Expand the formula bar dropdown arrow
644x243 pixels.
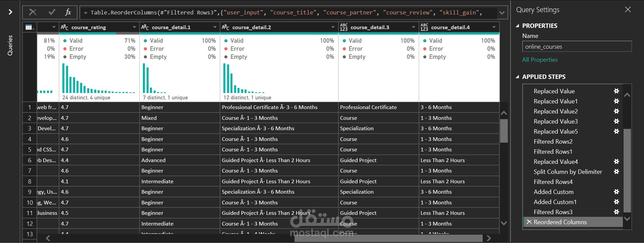(502, 13)
